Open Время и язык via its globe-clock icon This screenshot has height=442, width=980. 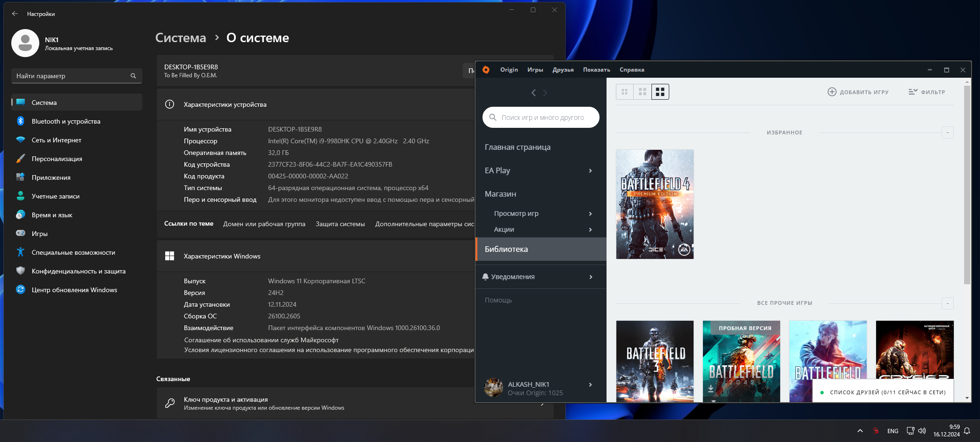(21, 215)
